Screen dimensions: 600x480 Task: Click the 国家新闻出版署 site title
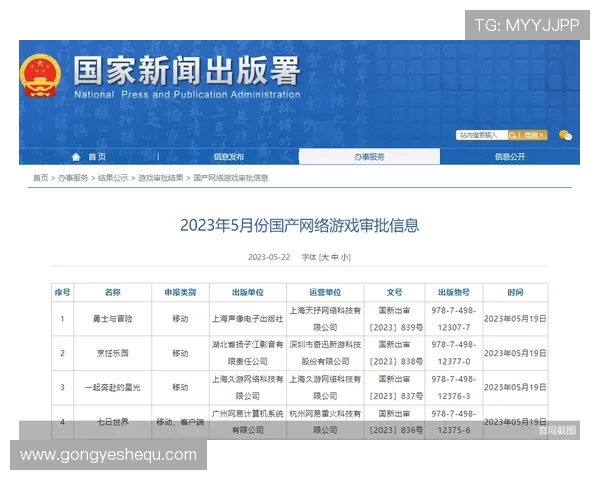(x=187, y=70)
